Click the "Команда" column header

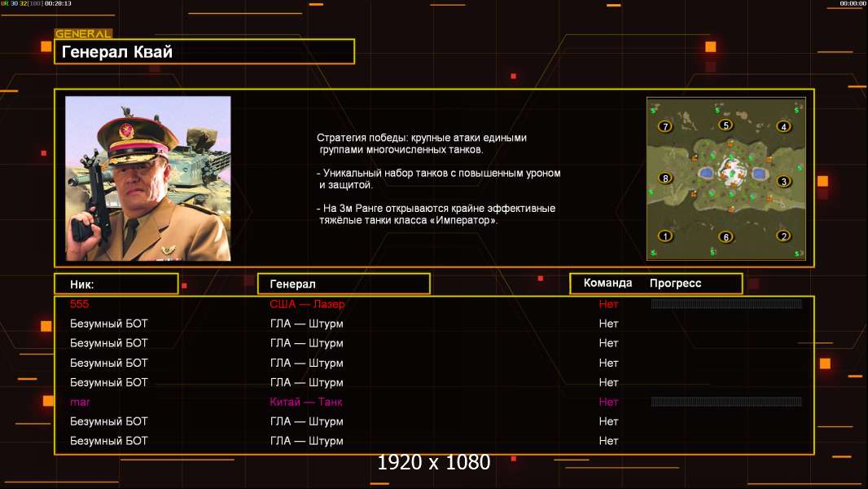607,283
